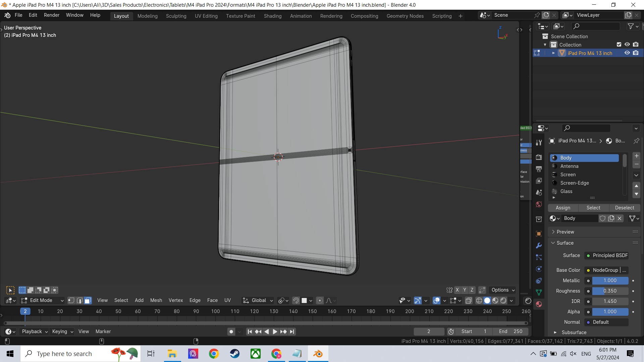Screen dimensions: 644x362
Task: Switch to rendered viewport shading
Action: (x=503, y=300)
